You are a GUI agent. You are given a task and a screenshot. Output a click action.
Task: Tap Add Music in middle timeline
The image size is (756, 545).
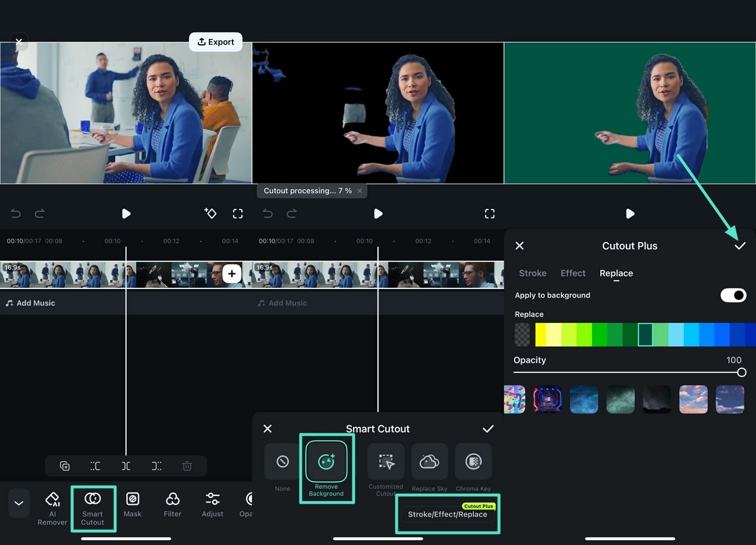(x=282, y=303)
